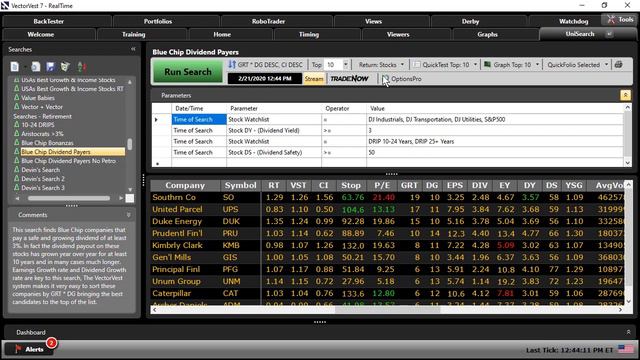Create a new search with the document icon
This screenshot has height=360, width=640.
(15, 67)
